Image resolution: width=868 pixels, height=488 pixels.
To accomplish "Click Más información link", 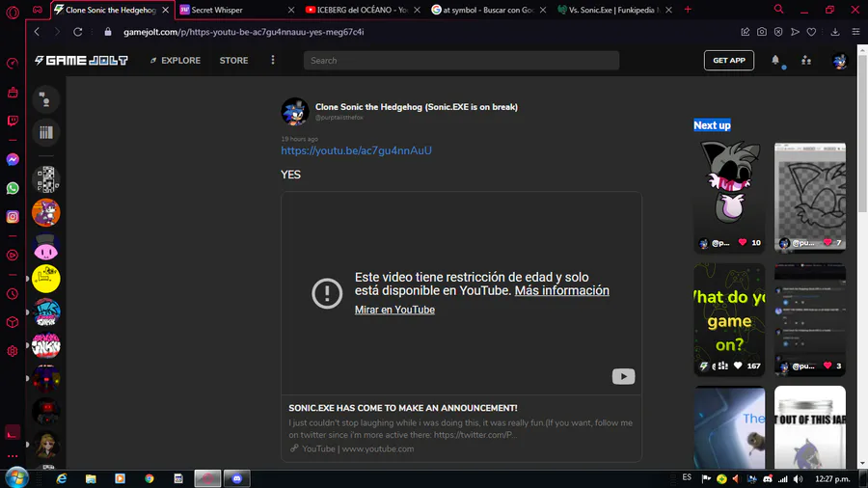I will [x=561, y=290].
